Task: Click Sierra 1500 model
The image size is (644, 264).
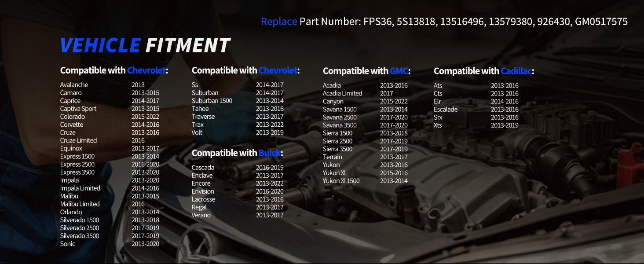Action: click(337, 133)
